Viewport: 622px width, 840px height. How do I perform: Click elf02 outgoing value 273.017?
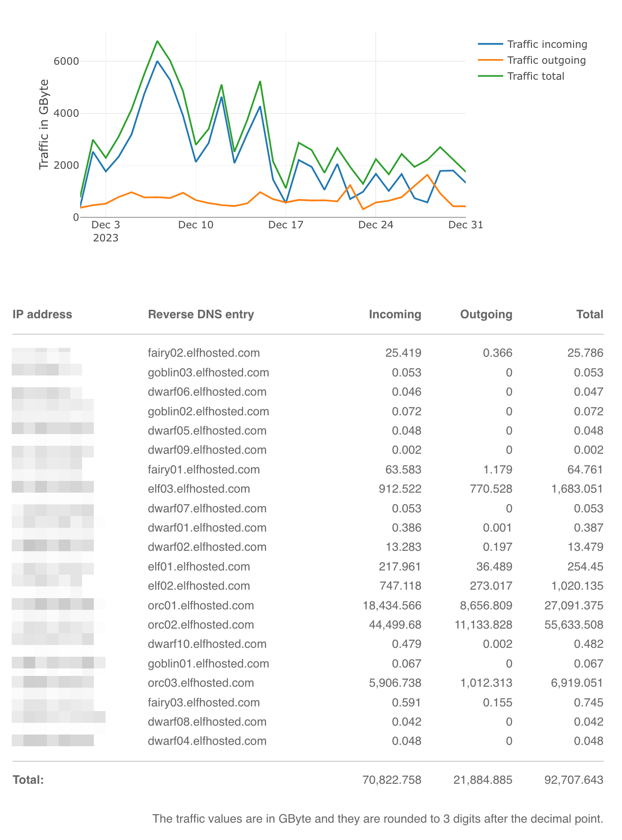pyautogui.click(x=491, y=586)
